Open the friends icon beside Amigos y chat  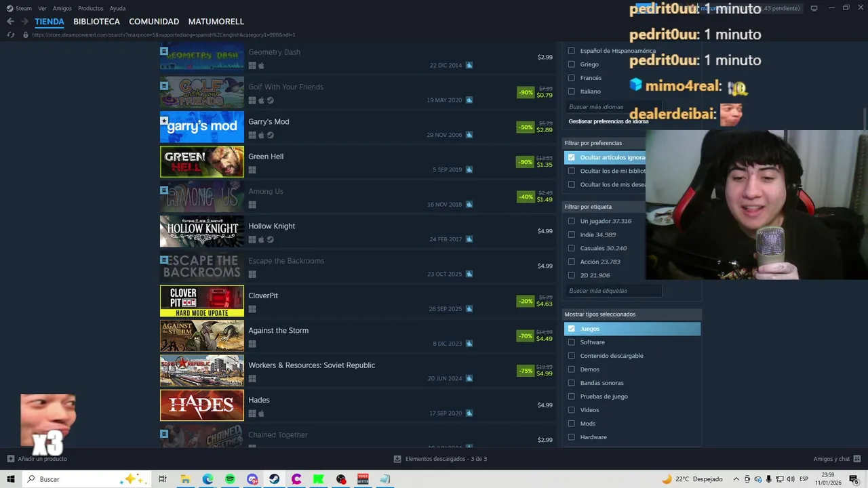[x=858, y=459]
